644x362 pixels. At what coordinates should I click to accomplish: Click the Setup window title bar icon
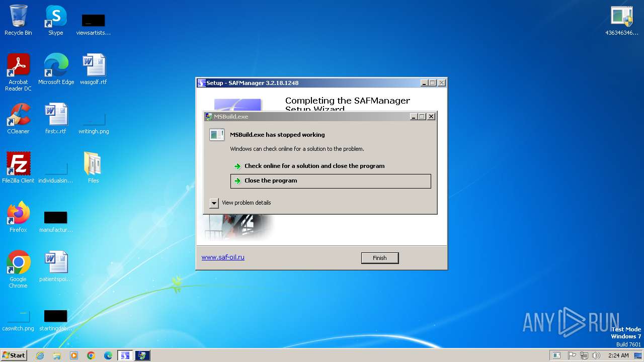(x=202, y=83)
